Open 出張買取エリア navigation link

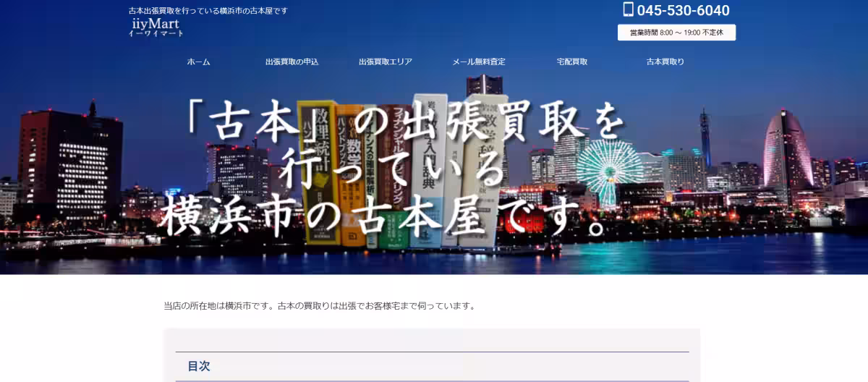(386, 62)
